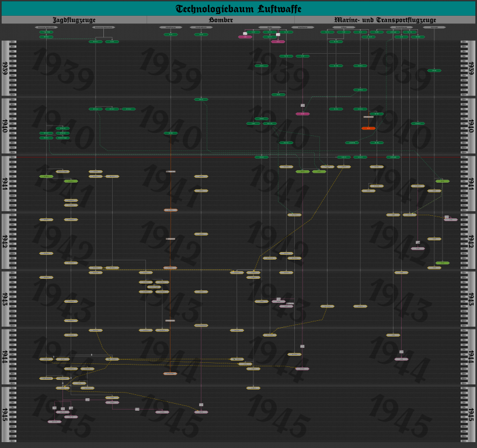This screenshot has width=477, height=448.
Task: Select the magenta aircraft node in the 1940 band
Action: coord(302,114)
